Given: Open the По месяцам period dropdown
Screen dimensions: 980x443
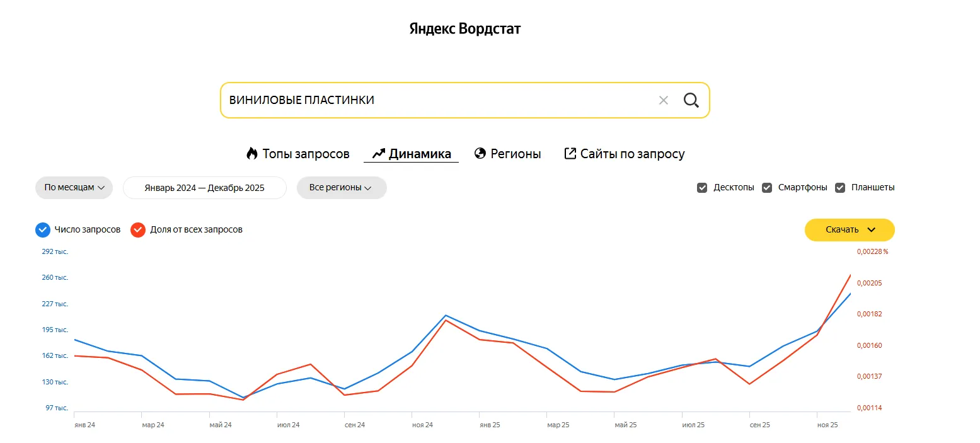Looking at the screenshot, I should (74, 187).
